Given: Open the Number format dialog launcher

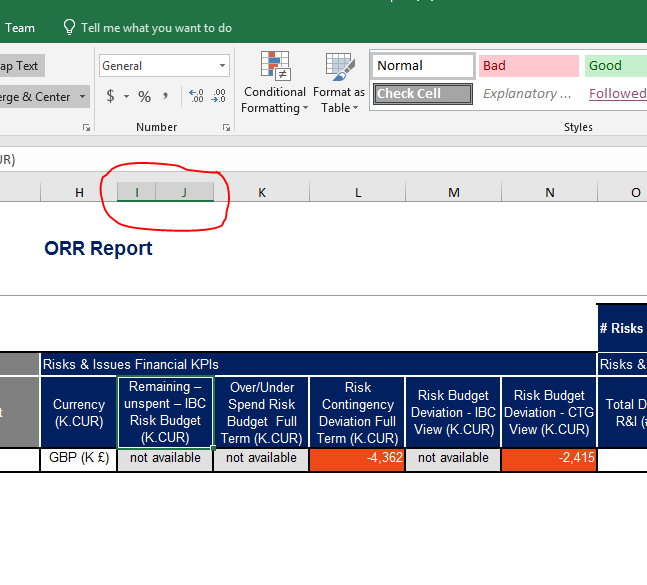Looking at the screenshot, I should tap(226, 127).
